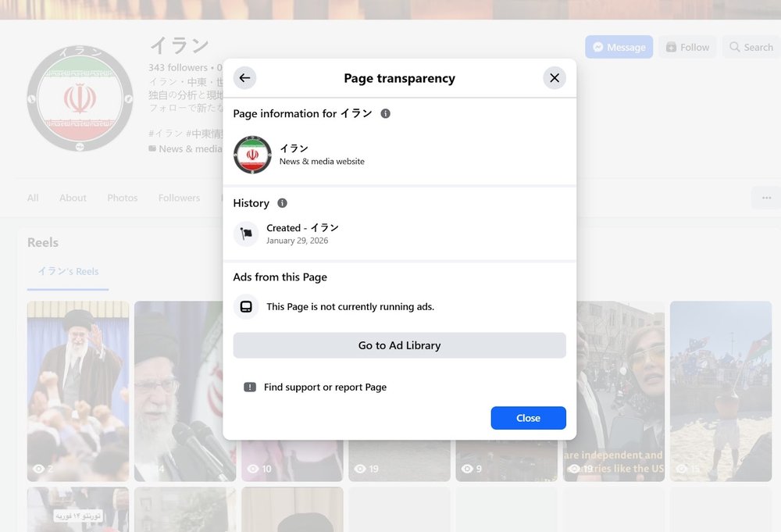
Task: Close the Page transparency dialog with X
Action: tap(555, 78)
